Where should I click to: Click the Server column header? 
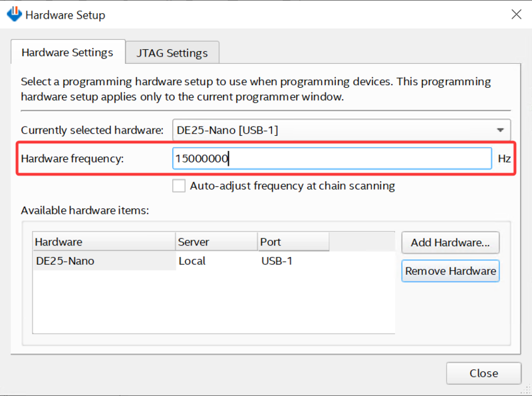[x=217, y=242]
